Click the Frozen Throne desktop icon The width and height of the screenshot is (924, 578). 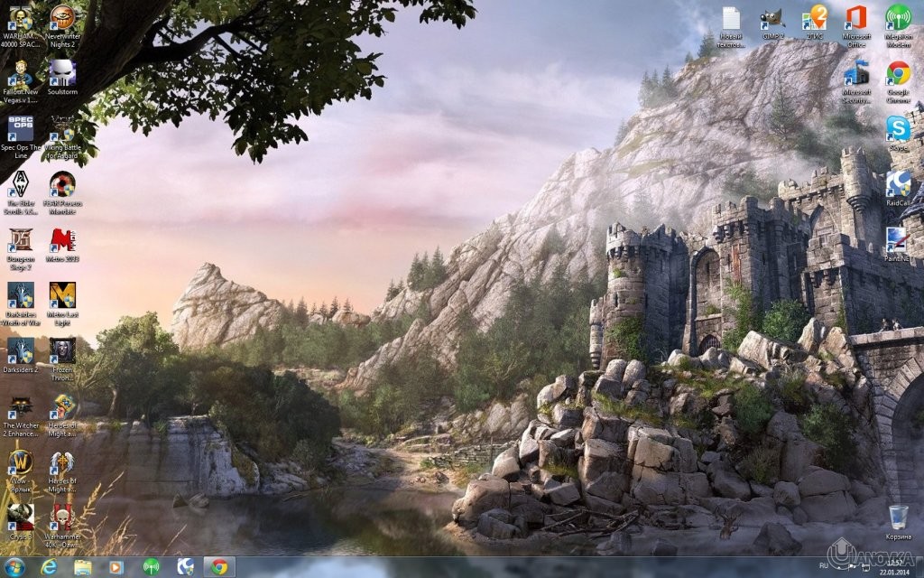[x=62, y=359]
